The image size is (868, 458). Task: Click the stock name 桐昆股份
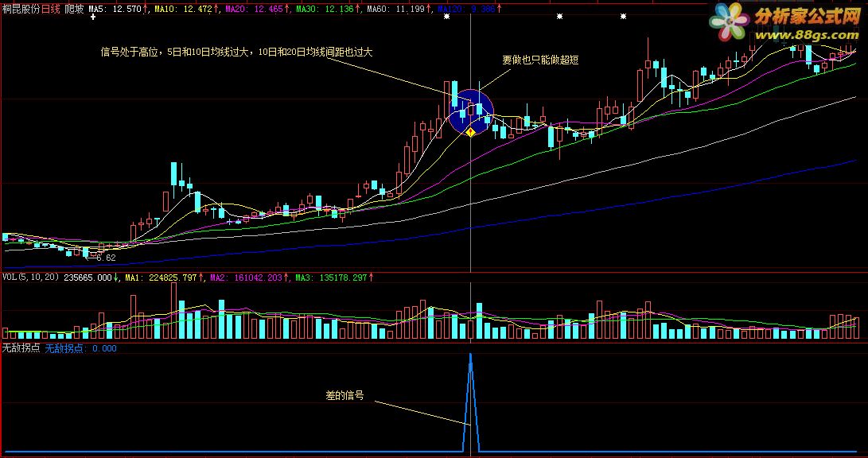click(21, 9)
